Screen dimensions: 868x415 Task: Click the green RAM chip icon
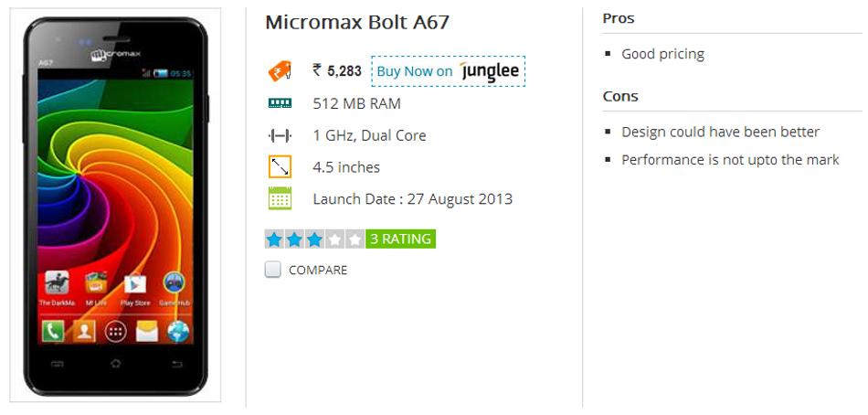[280, 103]
